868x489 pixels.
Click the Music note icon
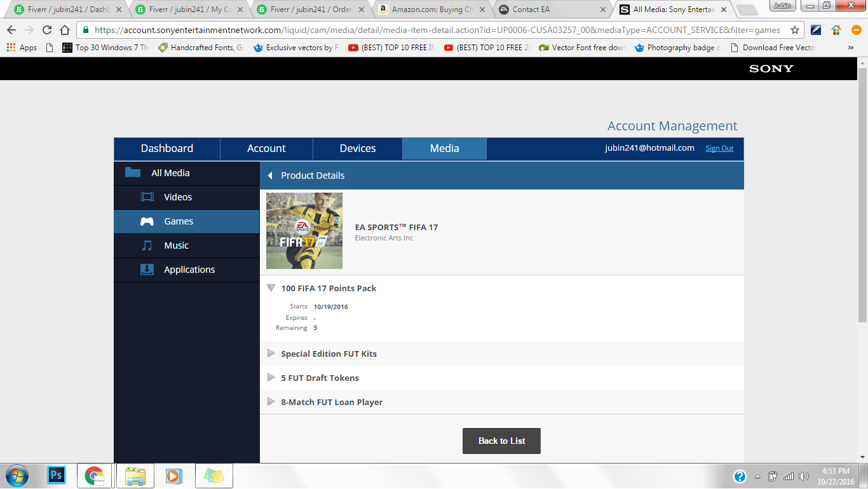tap(147, 245)
